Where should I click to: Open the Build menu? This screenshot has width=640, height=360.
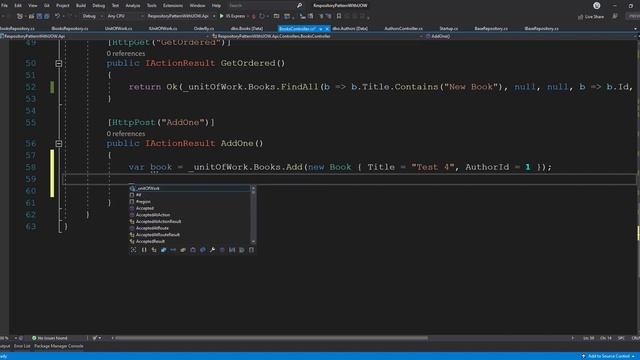[x=81, y=6]
